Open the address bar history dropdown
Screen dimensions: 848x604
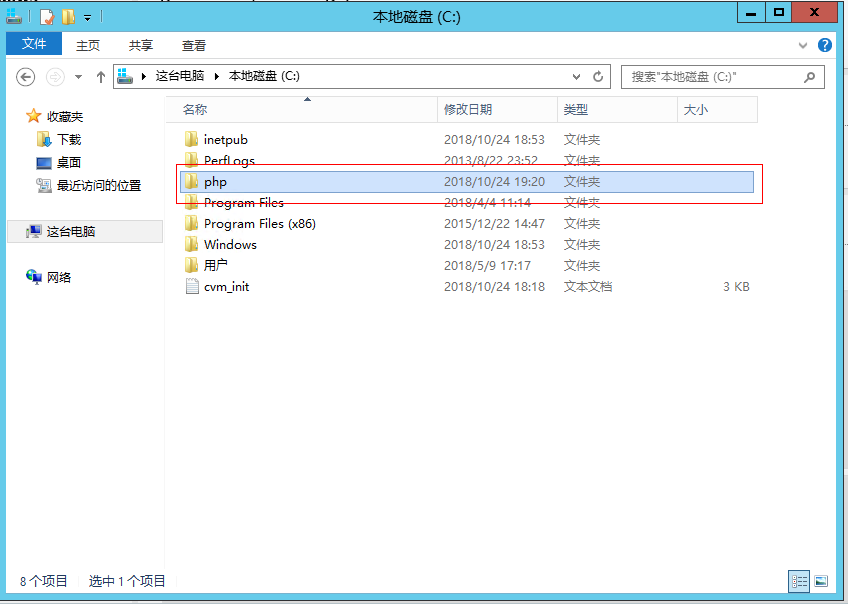click(576, 76)
